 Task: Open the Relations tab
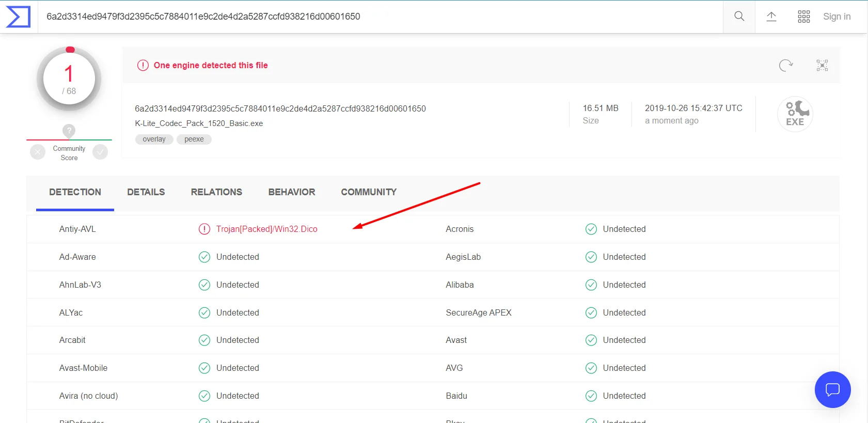[216, 192]
